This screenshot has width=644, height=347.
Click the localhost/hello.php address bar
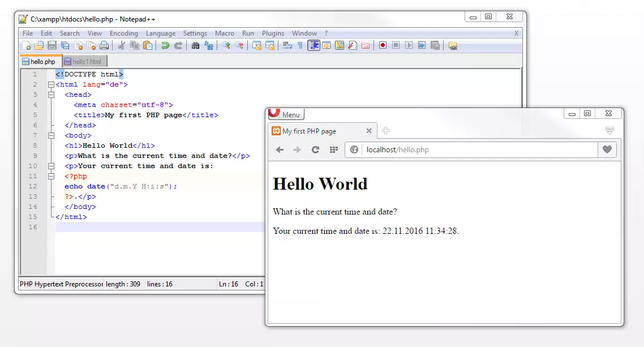(x=430, y=150)
